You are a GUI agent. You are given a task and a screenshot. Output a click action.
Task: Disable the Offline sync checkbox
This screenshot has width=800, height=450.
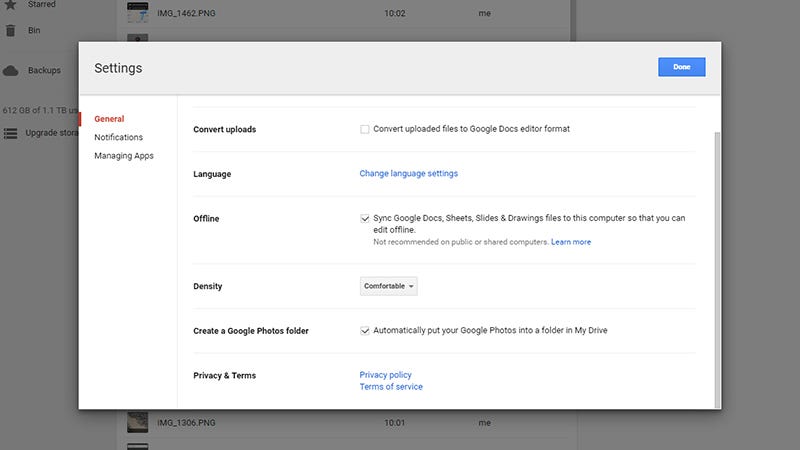[364, 218]
